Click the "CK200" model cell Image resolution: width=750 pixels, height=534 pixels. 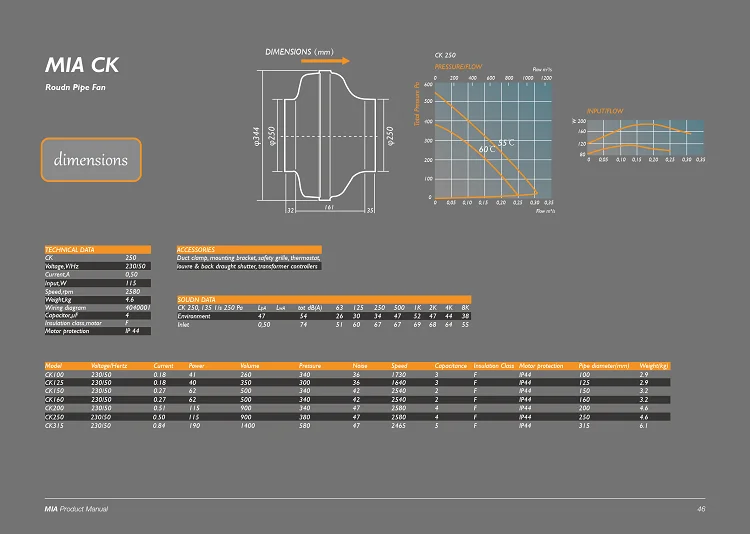point(55,408)
